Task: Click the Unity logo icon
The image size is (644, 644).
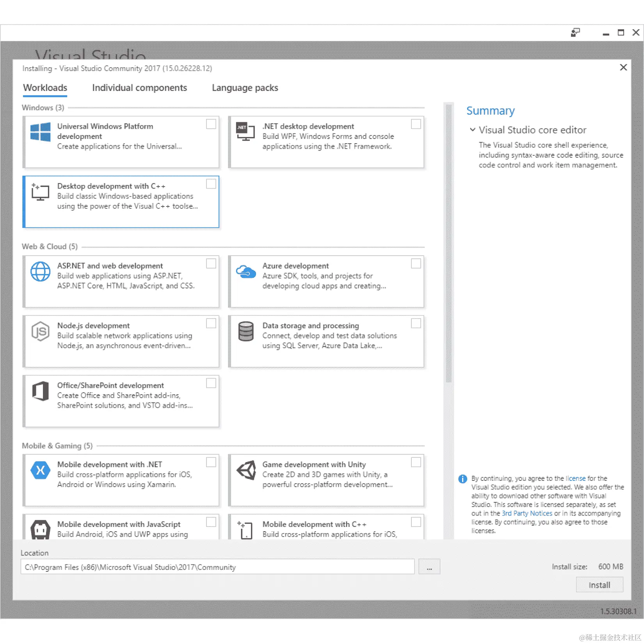Action: (x=246, y=470)
